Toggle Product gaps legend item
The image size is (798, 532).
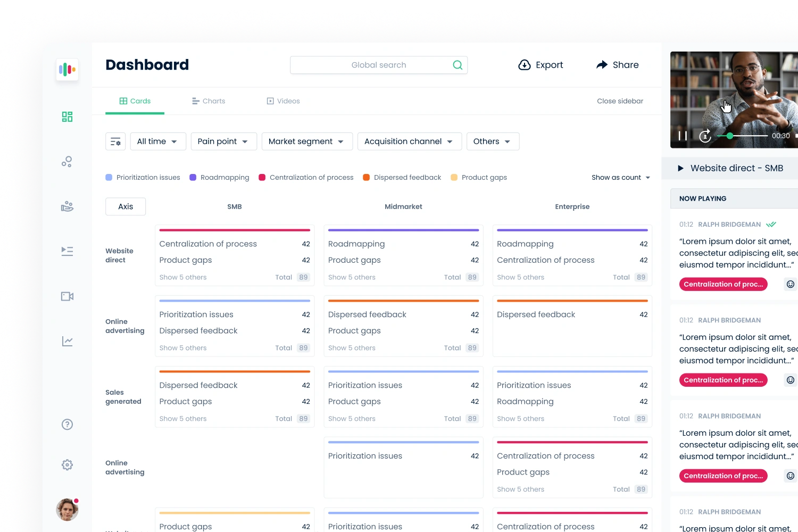479,178
